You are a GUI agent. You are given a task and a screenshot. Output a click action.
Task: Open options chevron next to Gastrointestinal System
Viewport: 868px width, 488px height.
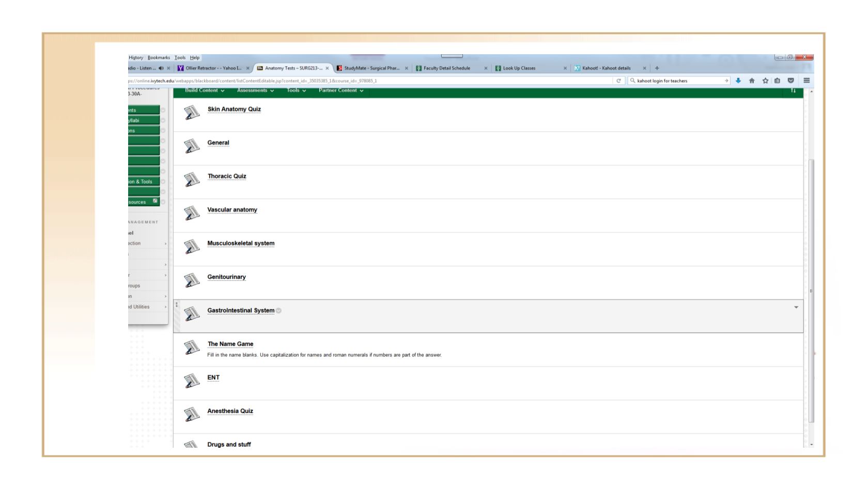[279, 311]
